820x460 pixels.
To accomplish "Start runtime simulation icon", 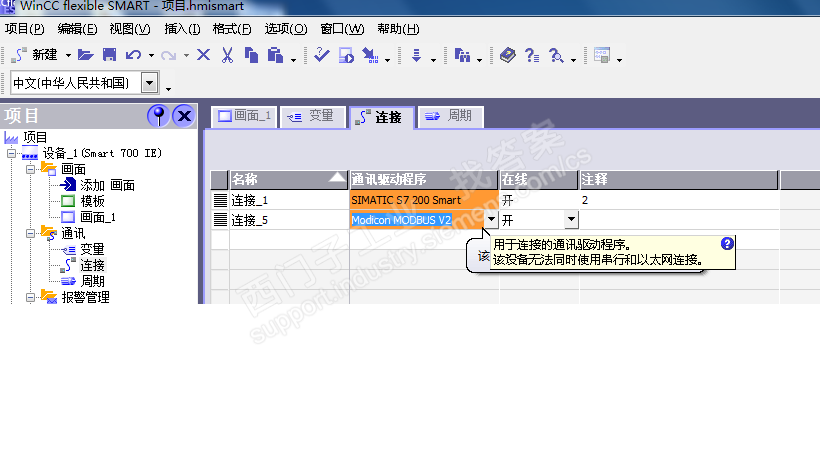I will pos(346,55).
